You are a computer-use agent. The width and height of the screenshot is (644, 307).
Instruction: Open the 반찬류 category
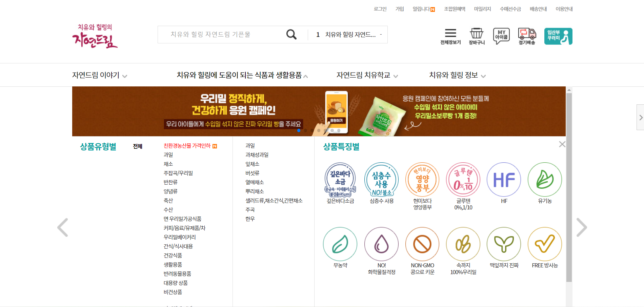[170, 182]
